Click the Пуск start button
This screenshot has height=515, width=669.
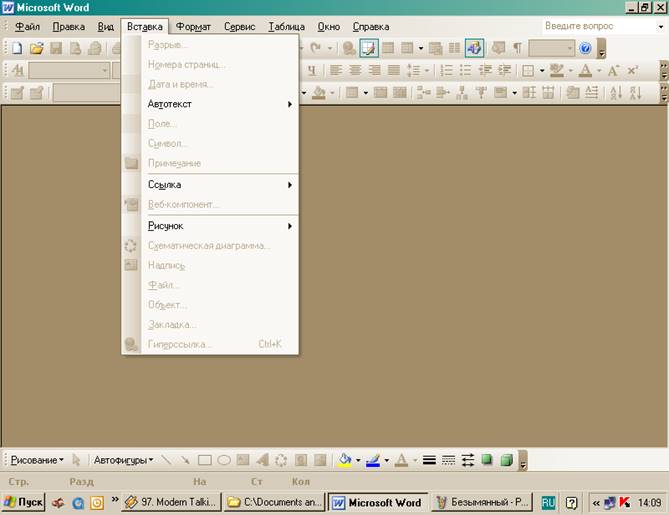[24, 502]
